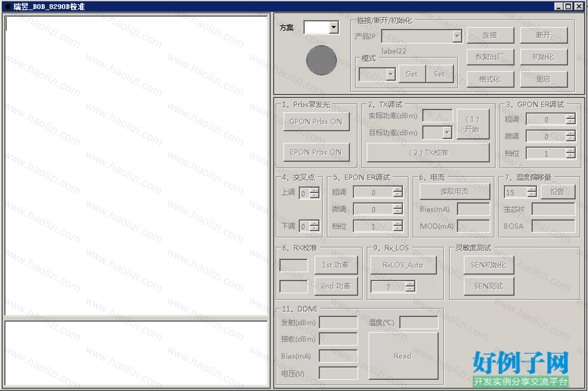Viewport: 588px width, 391px height.
Task: Click the DDMI 发射(dBm) field
Action: point(338,323)
